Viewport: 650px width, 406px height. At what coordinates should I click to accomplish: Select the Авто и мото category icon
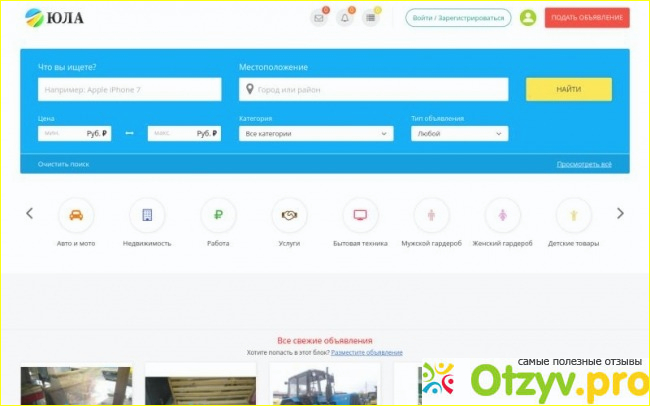tap(76, 215)
